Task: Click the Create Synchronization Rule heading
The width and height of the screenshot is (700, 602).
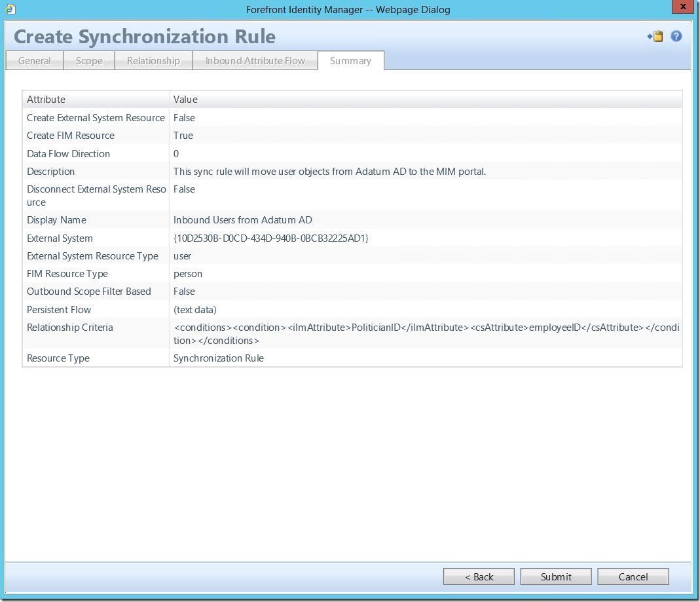Action: [x=145, y=37]
